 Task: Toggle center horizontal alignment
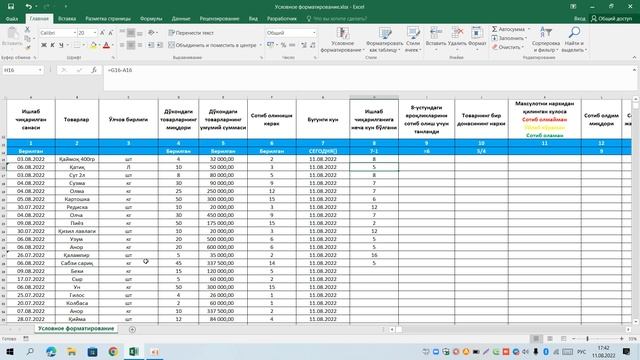[131, 45]
